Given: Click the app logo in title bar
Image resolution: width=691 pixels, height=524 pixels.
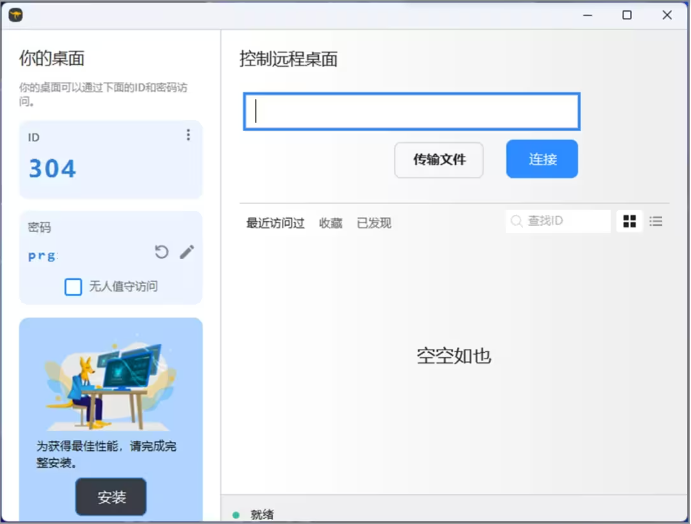Looking at the screenshot, I should [15, 15].
